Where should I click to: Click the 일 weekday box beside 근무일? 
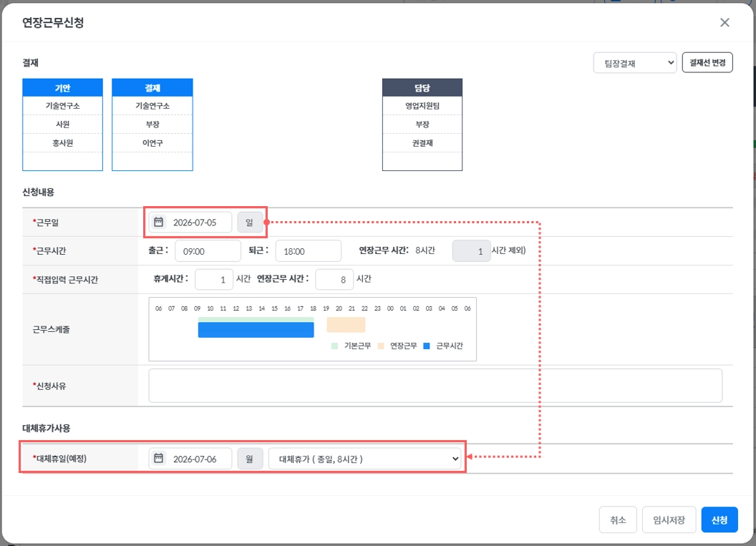click(x=250, y=222)
